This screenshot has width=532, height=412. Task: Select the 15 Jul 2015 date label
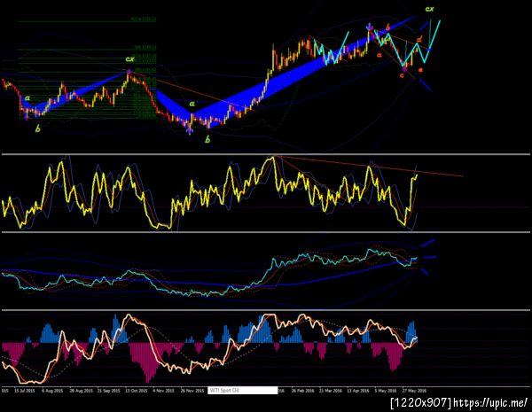(x=25, y=391)
